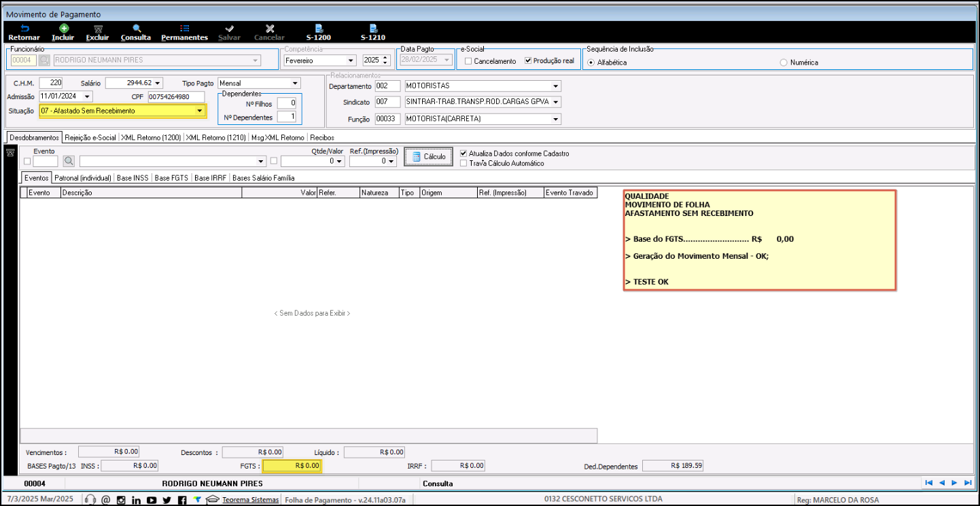Go to the next record
The image size is (980, 506).
coord(954,483)
